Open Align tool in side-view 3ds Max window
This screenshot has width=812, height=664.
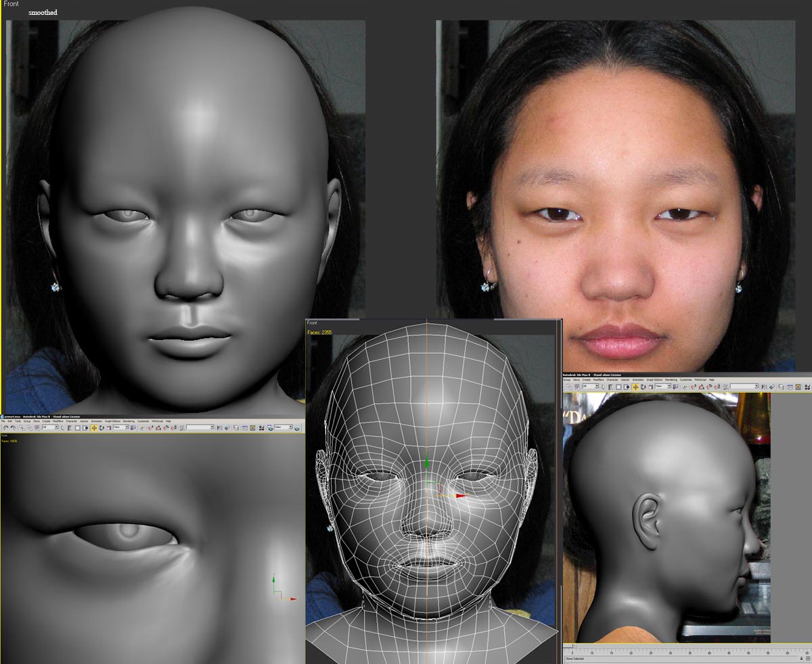tap(771, 387)
